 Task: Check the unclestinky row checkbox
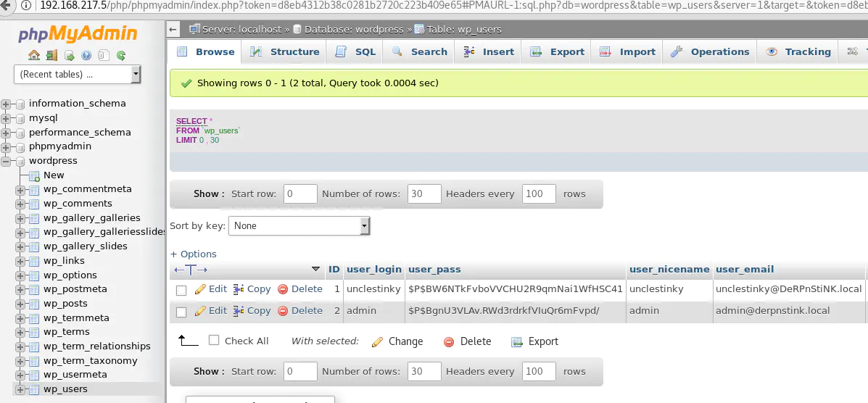181,291
